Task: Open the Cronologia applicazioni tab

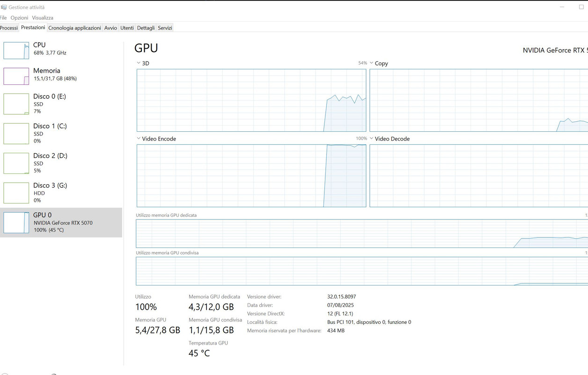Action: click(74, 28)
